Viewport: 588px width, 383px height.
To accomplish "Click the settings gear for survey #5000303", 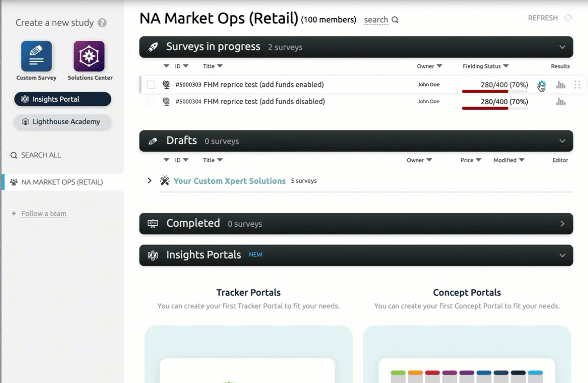I will (x=542, y=85).
